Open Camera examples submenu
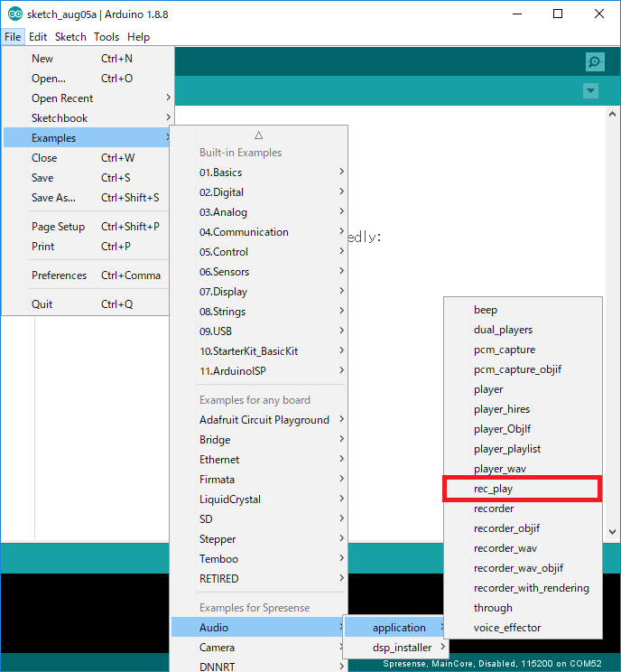This screenshot has width=621, height=672. click(258, 647)
